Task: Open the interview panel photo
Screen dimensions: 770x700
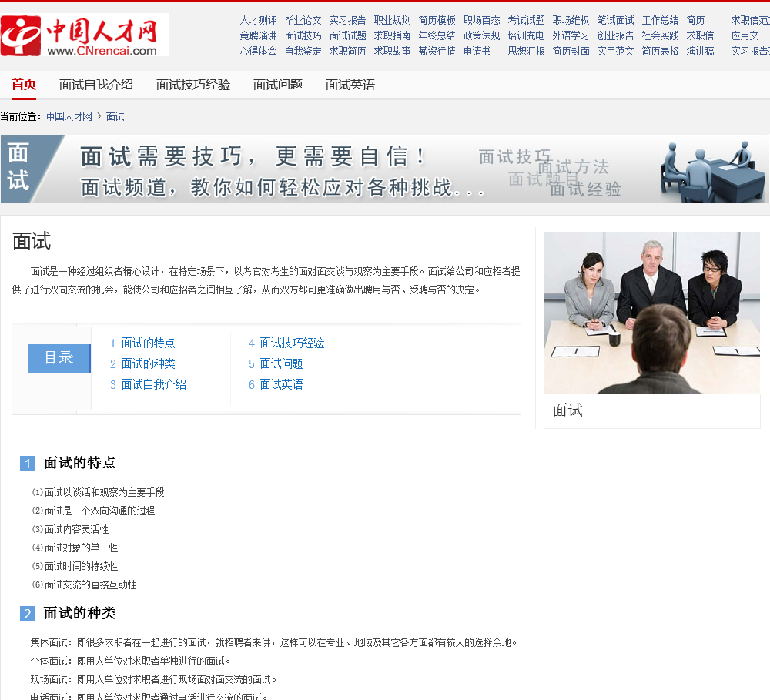Action: [651, 313]
